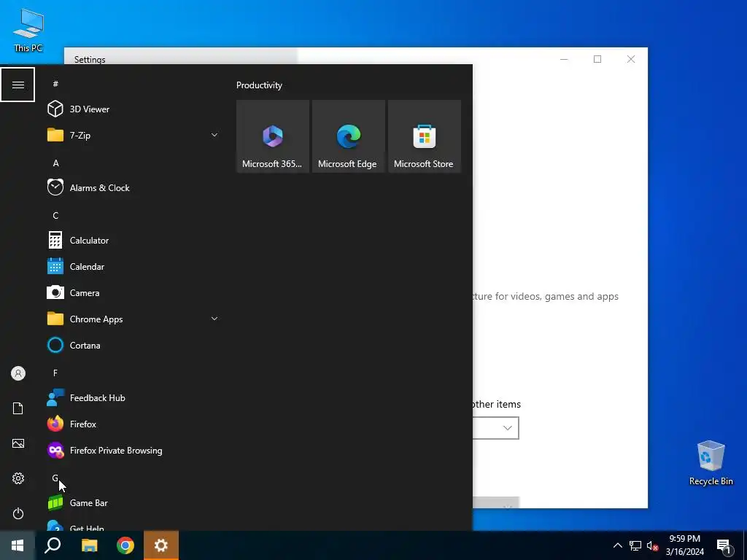The width and height of the screenshot is (747, 560).
Task: Jump to the # letter header
Action: tap(55, 84)
